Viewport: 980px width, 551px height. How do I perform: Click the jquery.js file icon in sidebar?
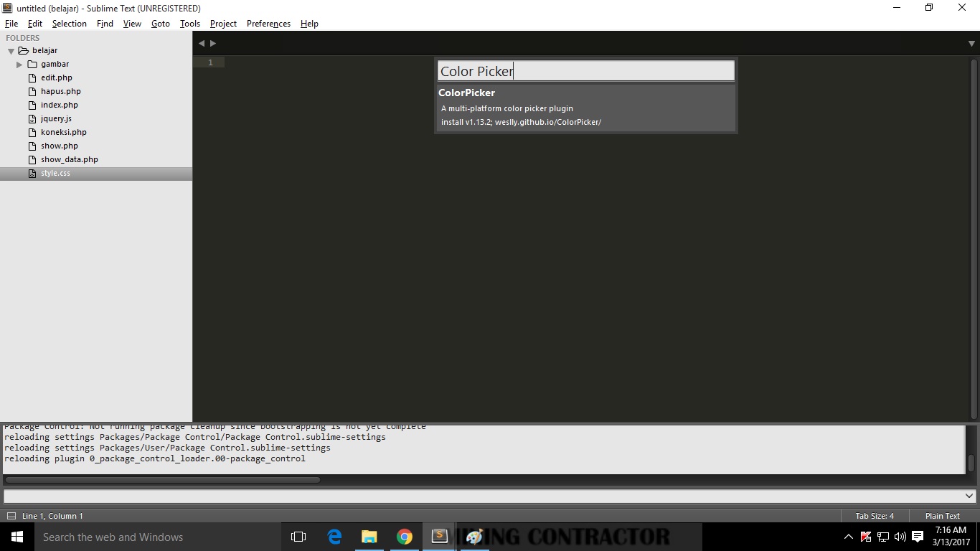(x=33, y=118)
